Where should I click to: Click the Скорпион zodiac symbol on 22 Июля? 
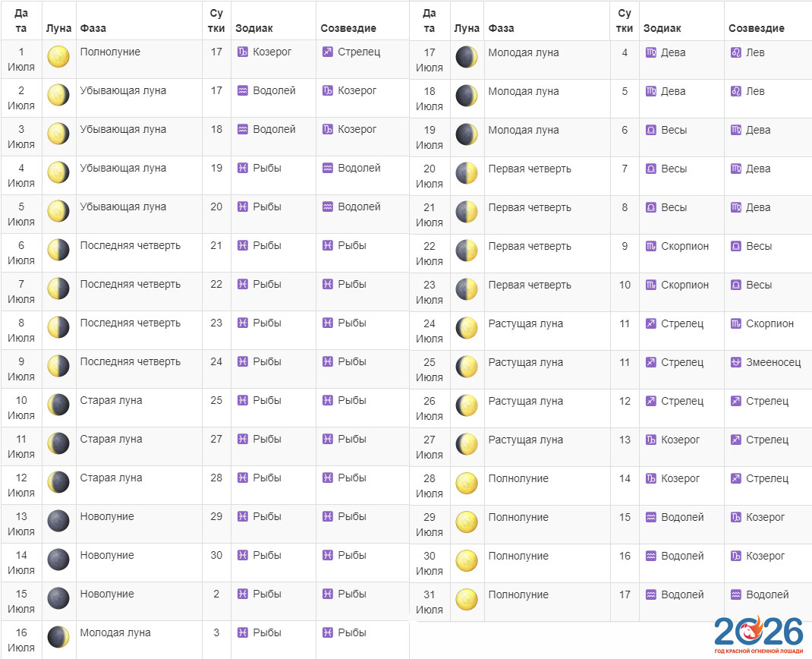[x=650, y=247]
